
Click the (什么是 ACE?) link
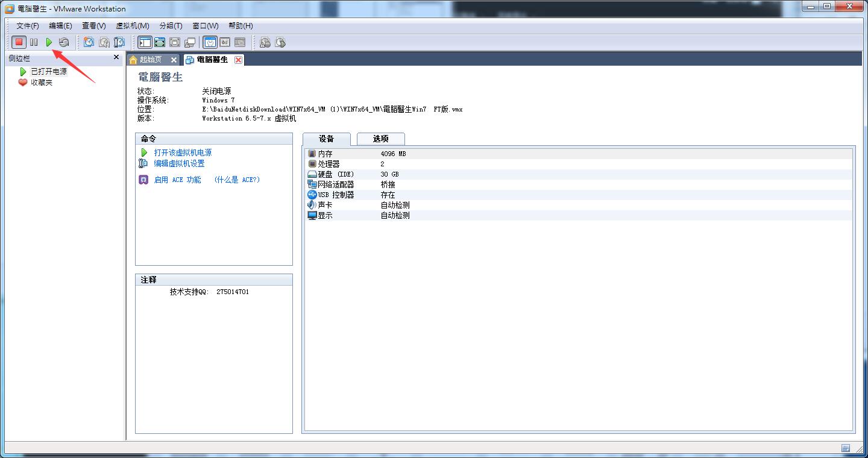[237, 180]
